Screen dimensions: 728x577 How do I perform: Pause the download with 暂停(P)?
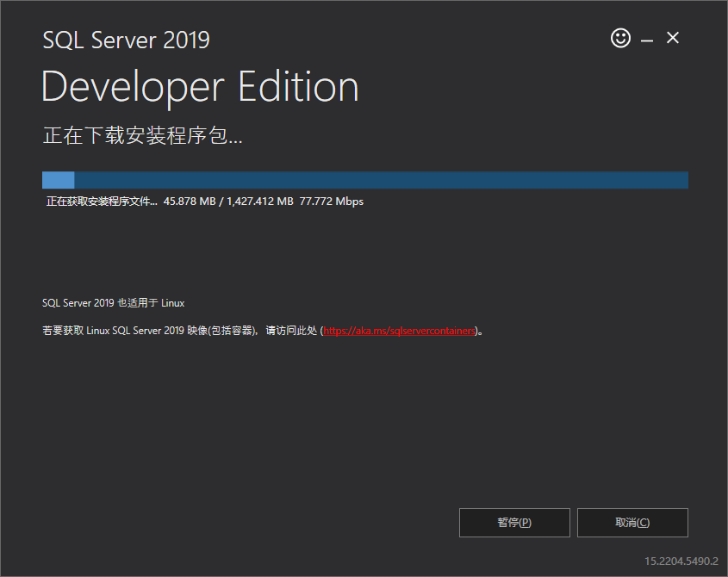pos(514,523)
